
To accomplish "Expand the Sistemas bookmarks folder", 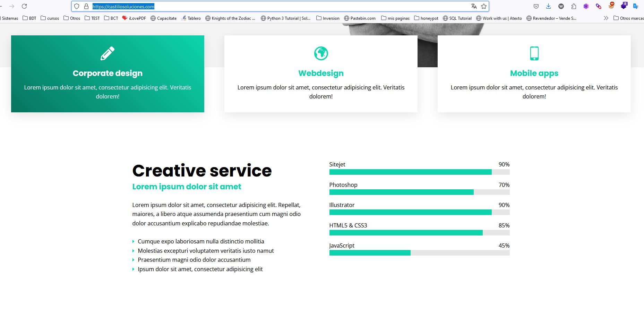I will click(9, 18).
